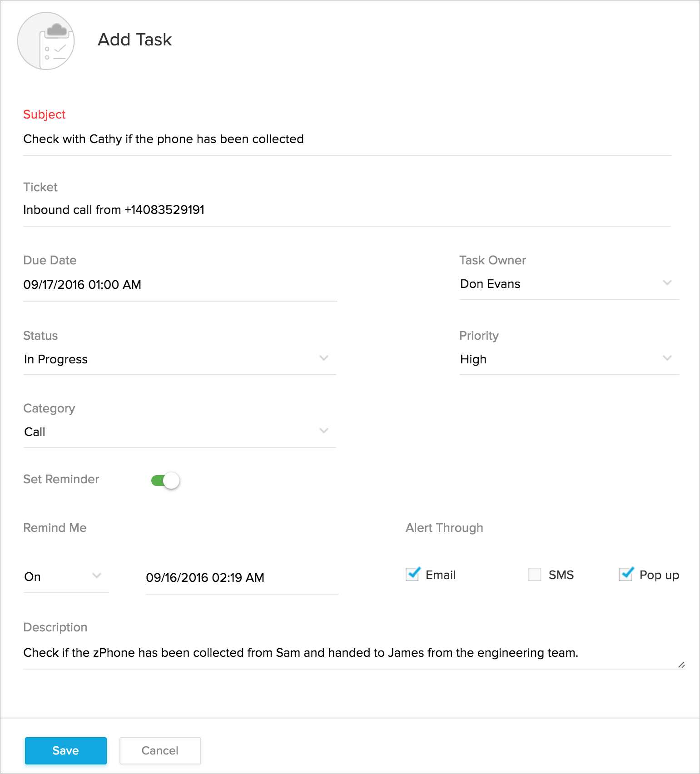Cancel adding the task

click(160, 750)
